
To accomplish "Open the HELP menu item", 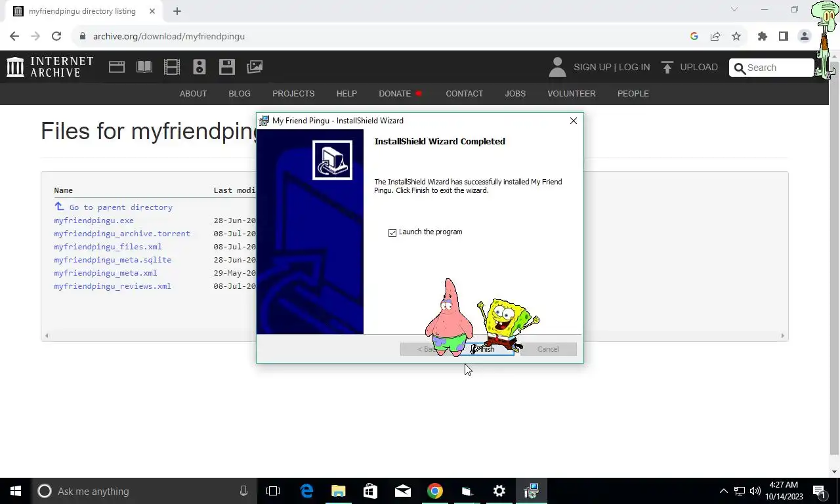I will [346, 93].
